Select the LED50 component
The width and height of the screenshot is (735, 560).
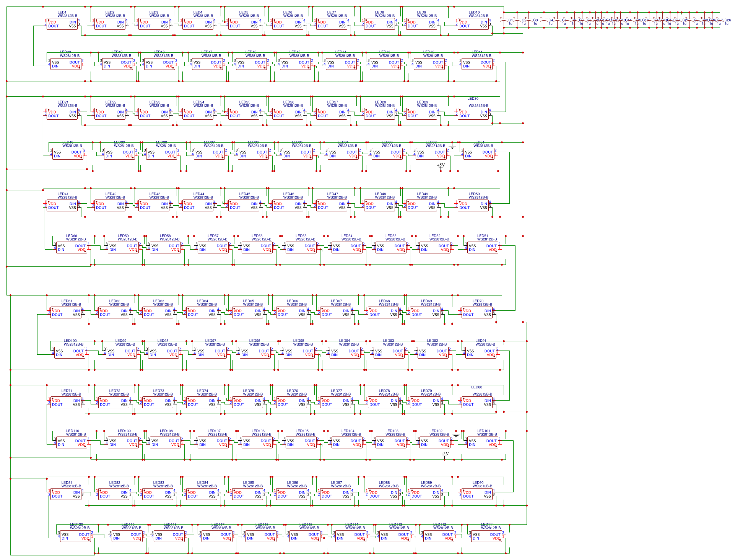[473, 206]
